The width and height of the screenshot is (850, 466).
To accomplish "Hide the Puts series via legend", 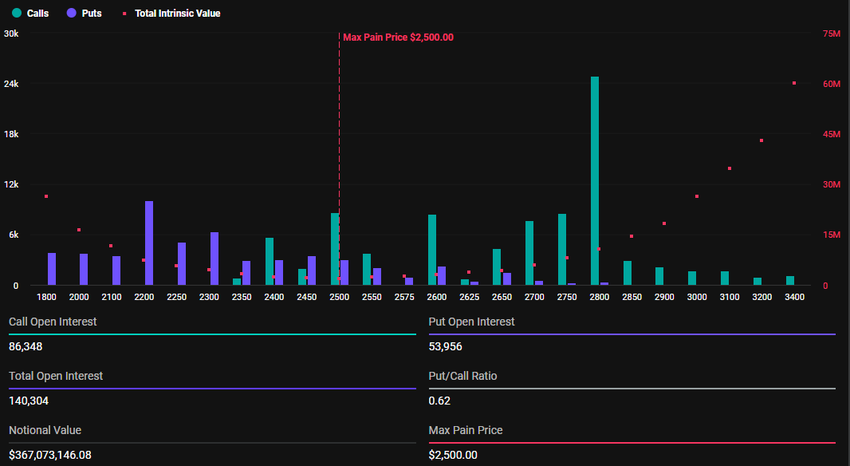I will [x=90, y=14].
